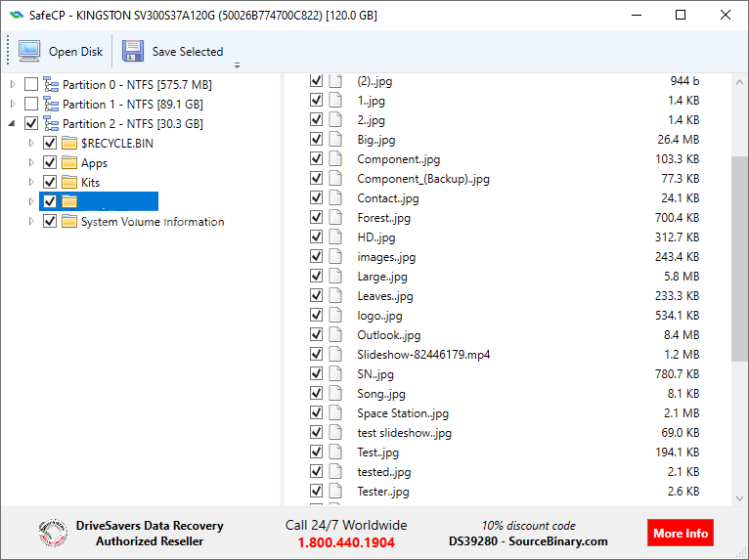This screenshot has height=560, width=749.
Task: Collapse the Partition 2 tree node
Action: [13, 124]
